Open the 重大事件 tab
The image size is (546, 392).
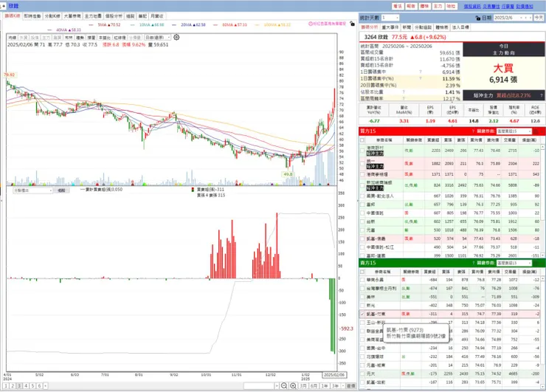click(x=390, y=27)
